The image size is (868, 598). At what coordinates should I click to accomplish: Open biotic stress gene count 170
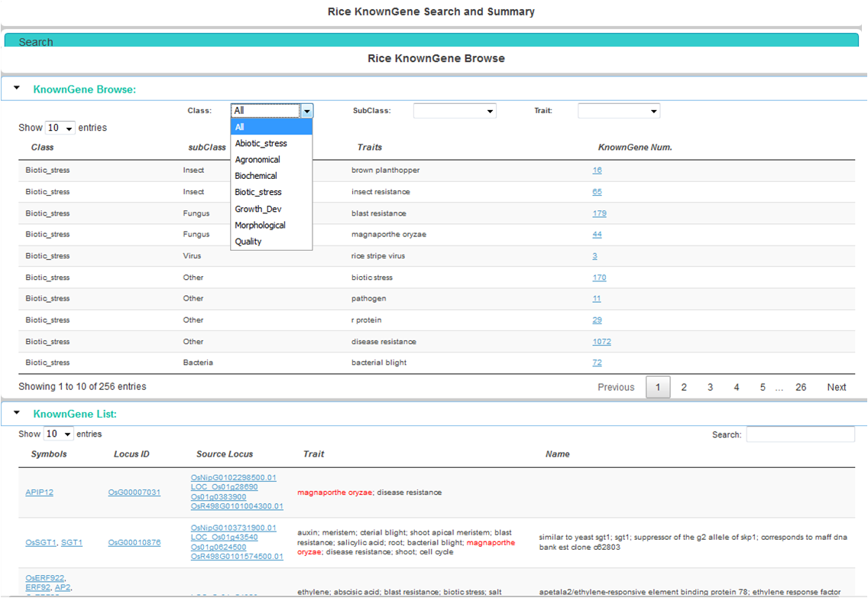[599, 278]
